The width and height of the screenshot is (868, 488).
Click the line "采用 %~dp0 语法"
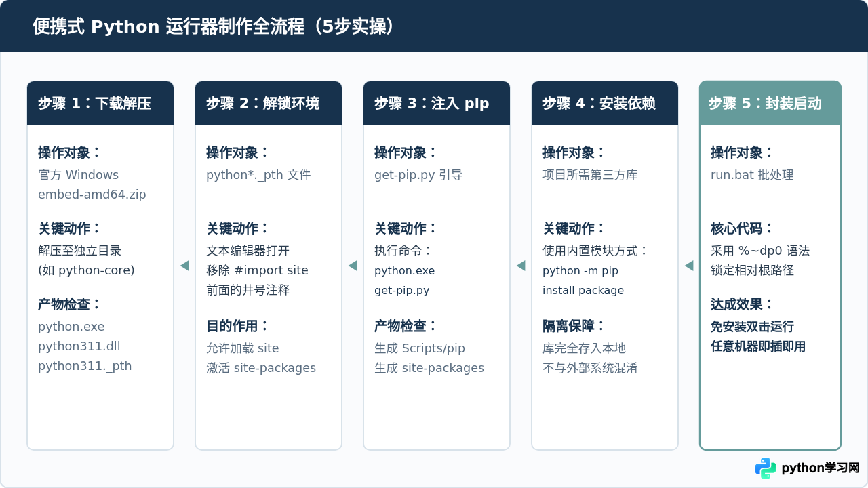760,251
